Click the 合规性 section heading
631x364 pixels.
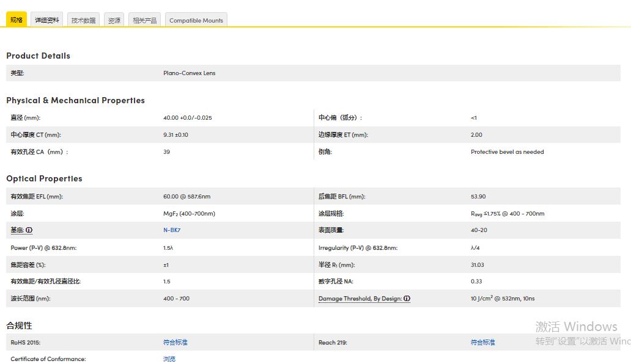19,326
